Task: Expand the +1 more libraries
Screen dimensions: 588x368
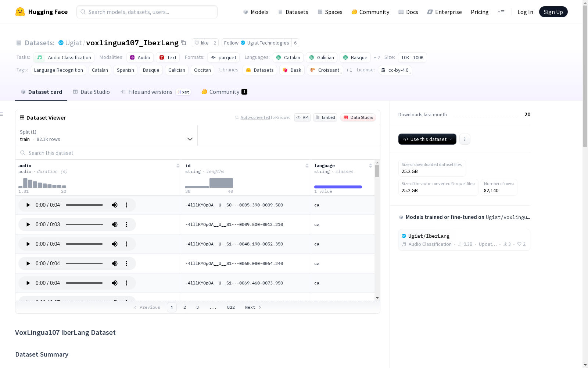Action: click(349, 70)
